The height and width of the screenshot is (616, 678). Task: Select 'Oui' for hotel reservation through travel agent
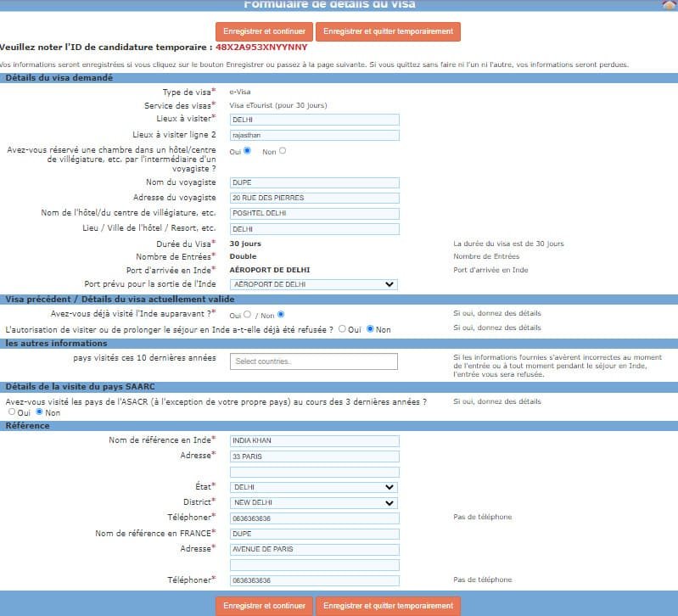pyautogui.click(x=247, y=151)
